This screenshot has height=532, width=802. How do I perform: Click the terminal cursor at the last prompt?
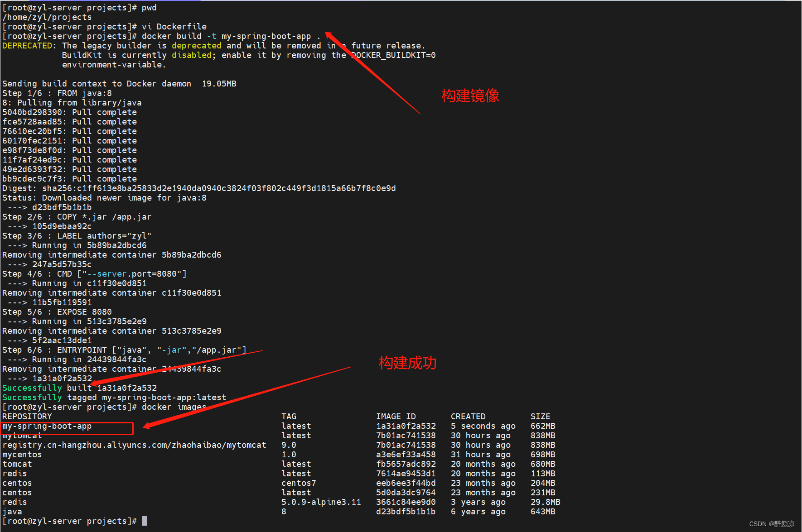coord(144,521)
